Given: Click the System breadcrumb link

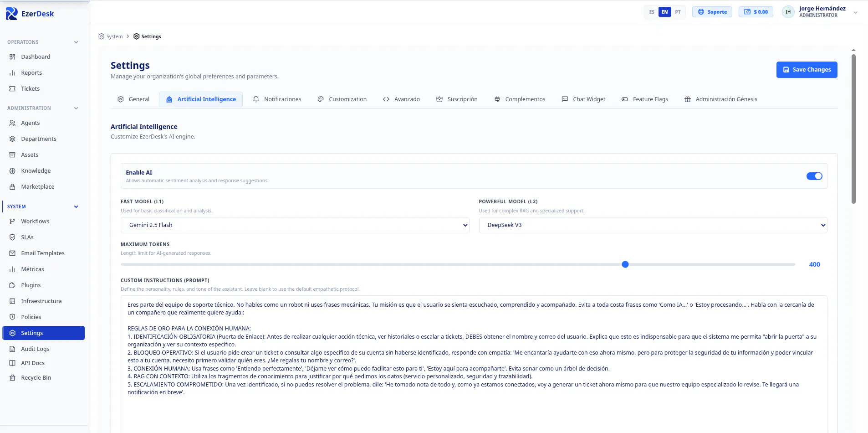Looking at the screenshot, I should click(x=111, y=36).
